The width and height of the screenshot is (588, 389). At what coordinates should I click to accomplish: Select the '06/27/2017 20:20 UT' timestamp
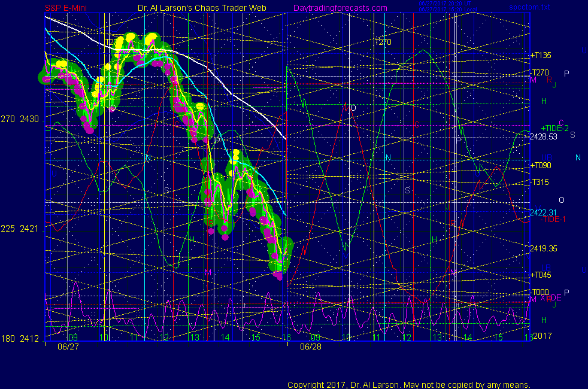click(445, 4)
